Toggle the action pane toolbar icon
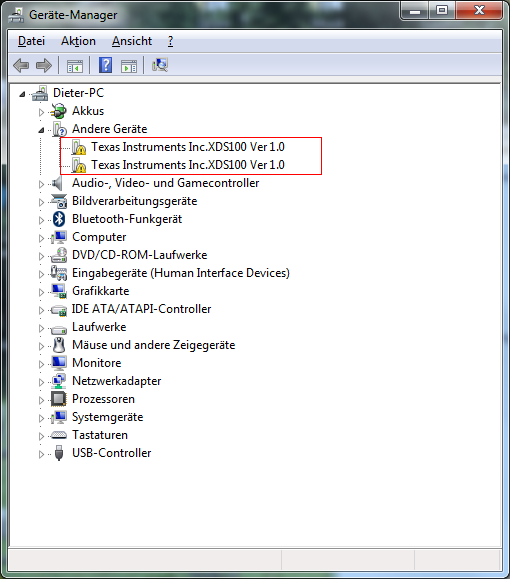510x579 pixels. point(129,66)
